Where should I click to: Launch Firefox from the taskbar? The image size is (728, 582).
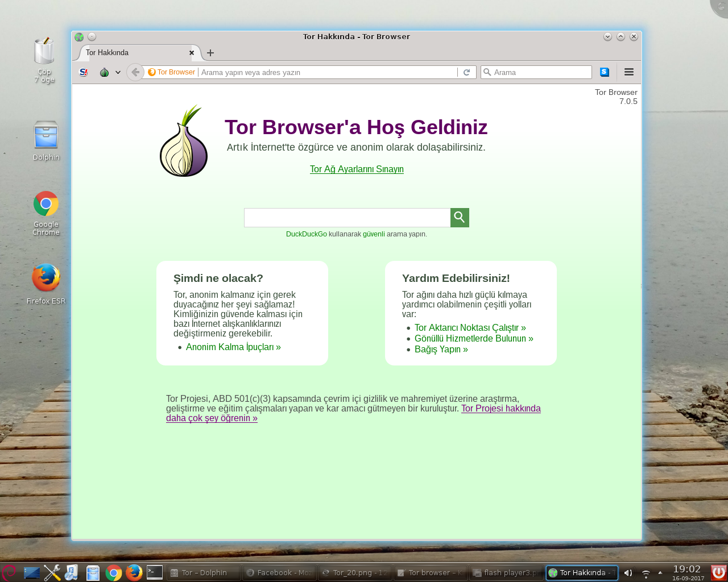coord(134,572)
